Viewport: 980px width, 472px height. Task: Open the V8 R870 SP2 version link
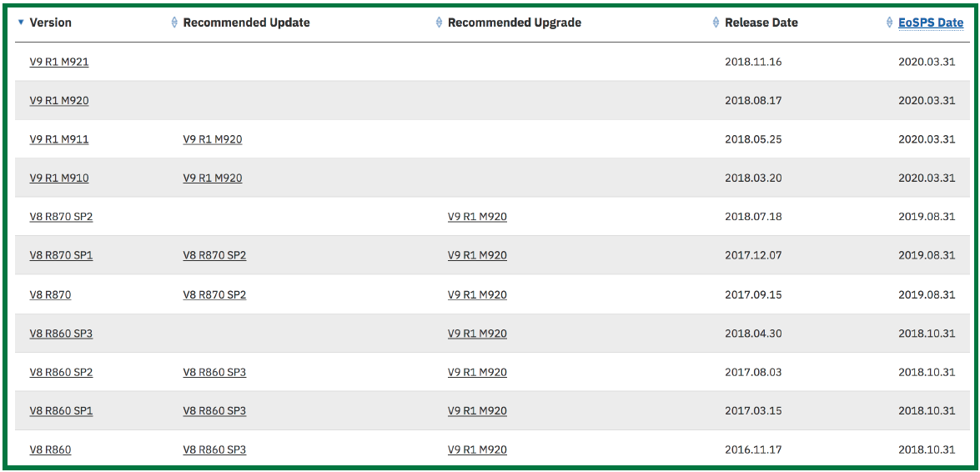[x=61, y=217]
